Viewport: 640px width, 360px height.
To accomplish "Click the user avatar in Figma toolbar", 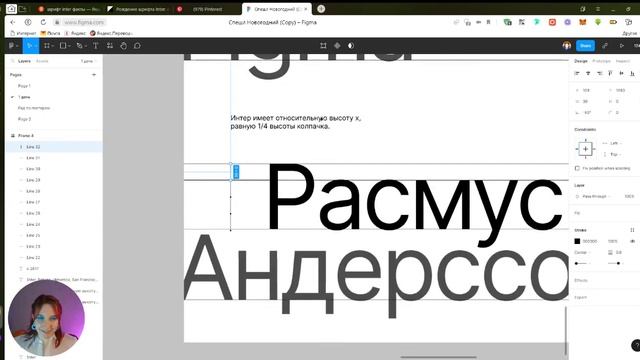I will (x=567, y=46).
